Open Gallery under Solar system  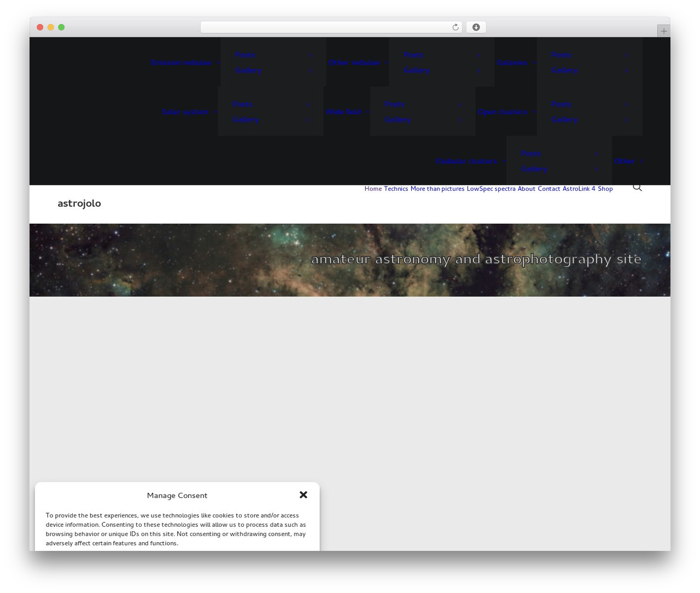[246, 119]
